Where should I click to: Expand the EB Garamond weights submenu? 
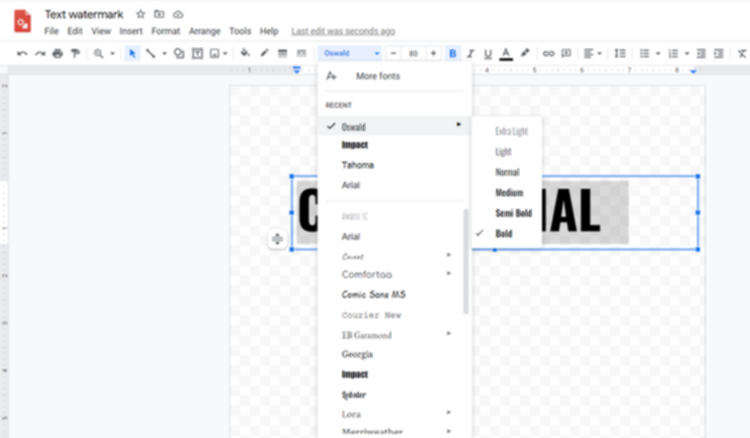click(x=449, y=334)
